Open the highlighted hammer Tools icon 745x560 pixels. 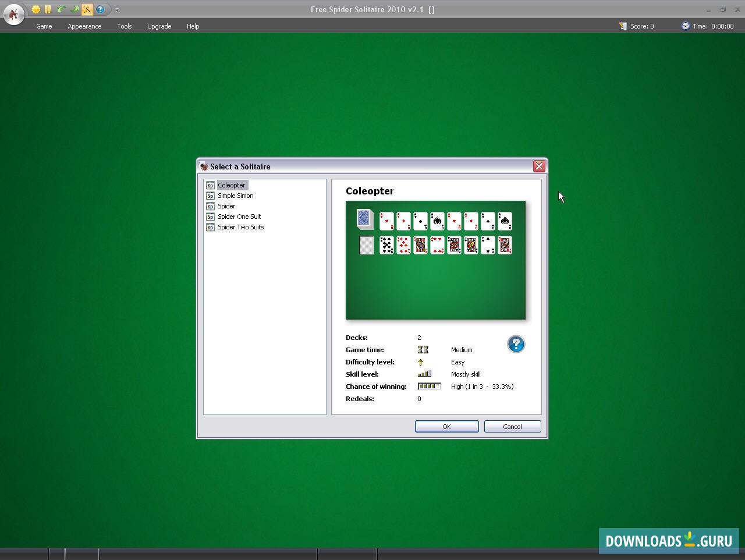(x=87, y=9)
